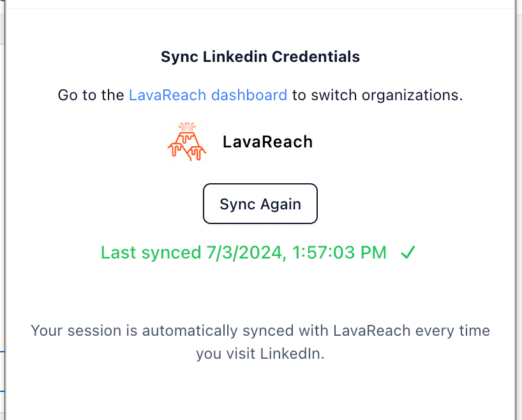Click the 7/3/2024 sync date
The height and width of the screenshot is (420, 522).
point(244,253)
